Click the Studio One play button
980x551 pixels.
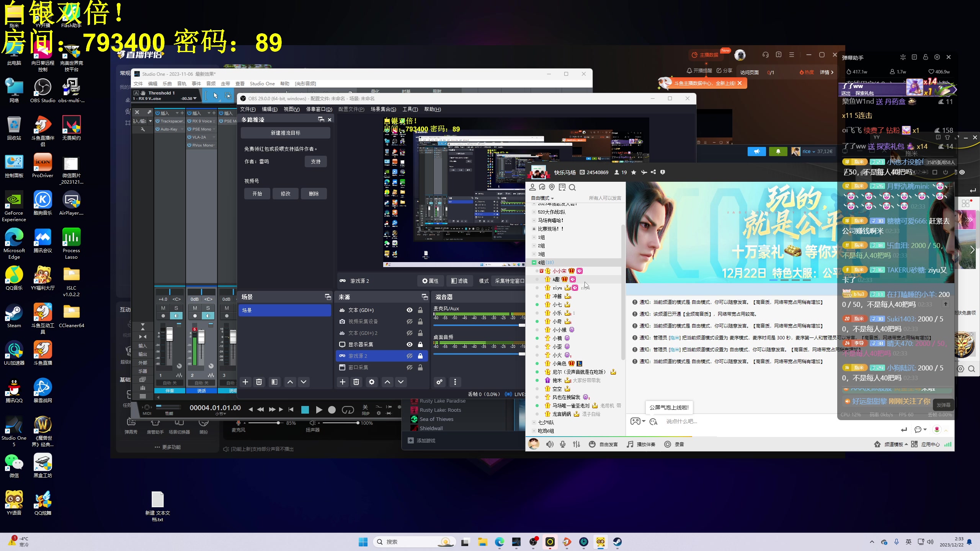(319, 410)
